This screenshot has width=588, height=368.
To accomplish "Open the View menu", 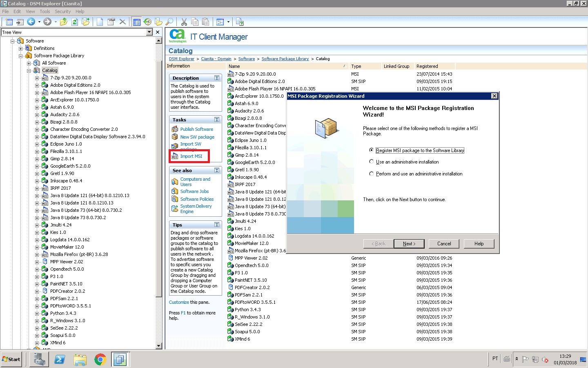I will click(x=30, y=11).
